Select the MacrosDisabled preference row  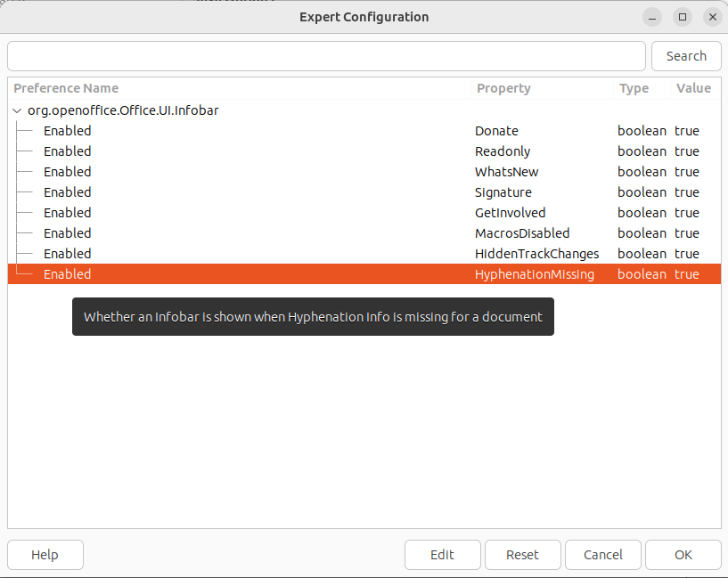[x=521, y=233]
